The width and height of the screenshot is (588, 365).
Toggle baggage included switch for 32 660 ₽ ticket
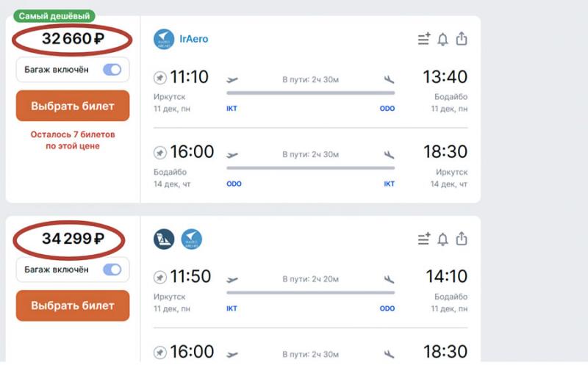112,70
